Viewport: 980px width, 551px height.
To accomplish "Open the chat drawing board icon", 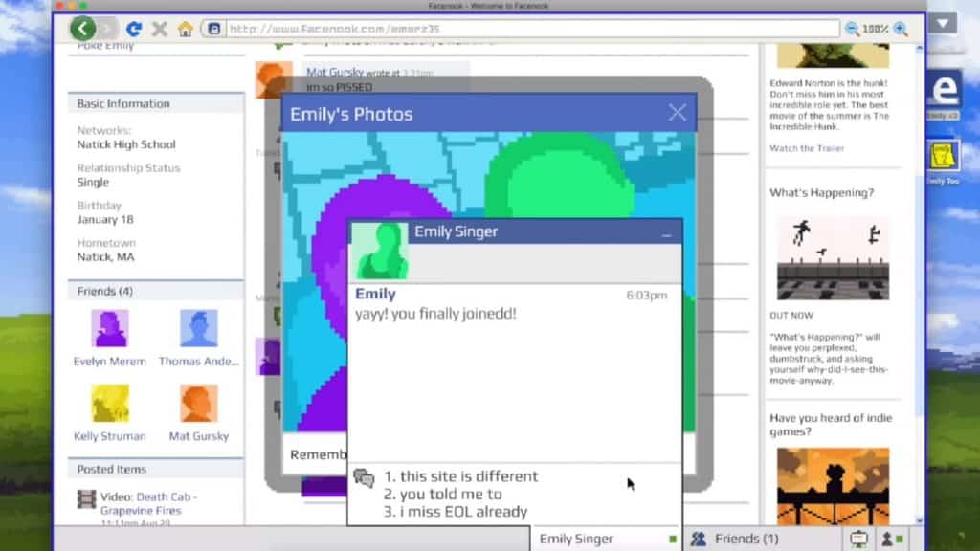I will coord(858,539).
